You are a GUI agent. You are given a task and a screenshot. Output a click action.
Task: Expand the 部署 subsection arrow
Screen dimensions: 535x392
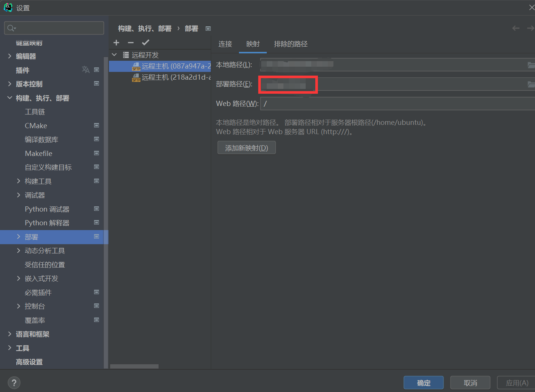(x=19, y=236)
